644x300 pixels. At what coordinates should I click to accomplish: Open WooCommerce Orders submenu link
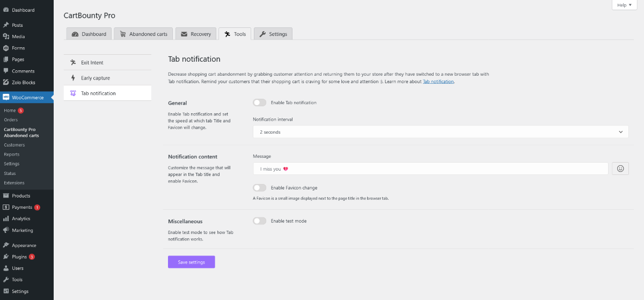(x=11, y=120)
